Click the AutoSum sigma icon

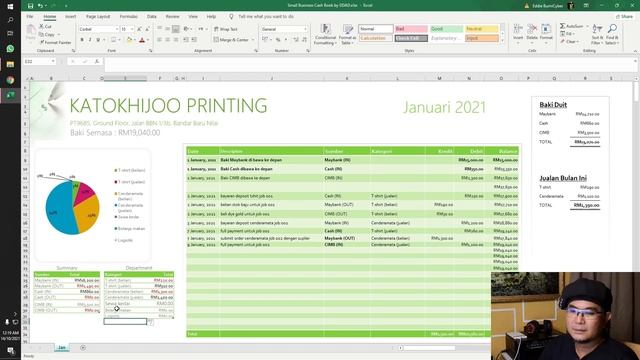coord(562,26)
